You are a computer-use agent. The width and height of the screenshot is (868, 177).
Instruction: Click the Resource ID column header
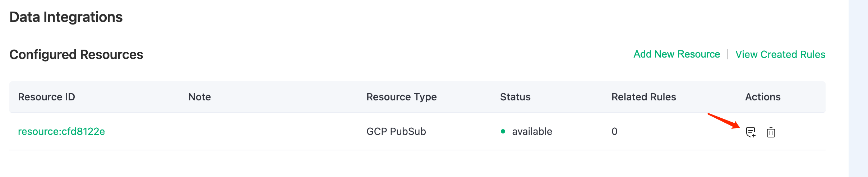[x=46, y=97]
